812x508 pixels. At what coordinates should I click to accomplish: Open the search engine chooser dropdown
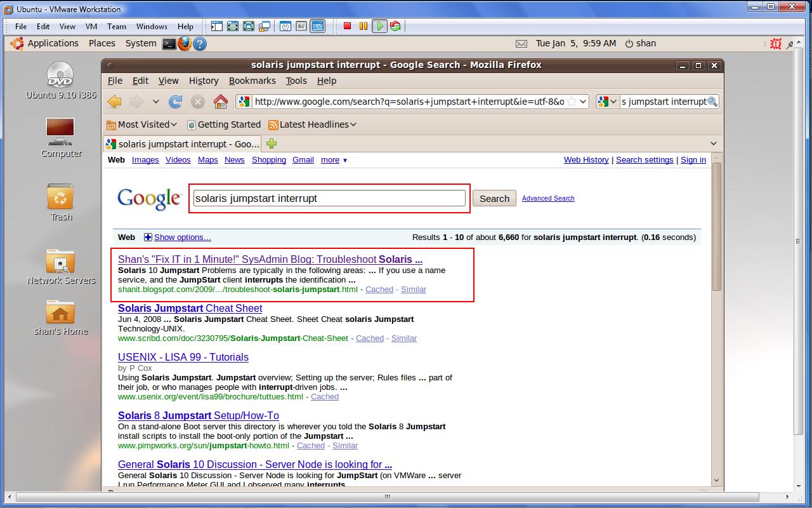(x=607, y=102)
